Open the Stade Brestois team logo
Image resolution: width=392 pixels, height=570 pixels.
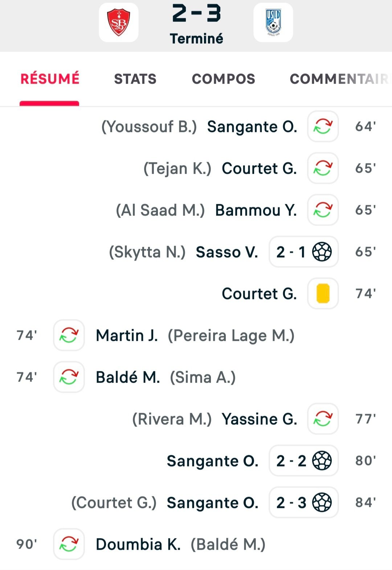[x=119, y=23]
